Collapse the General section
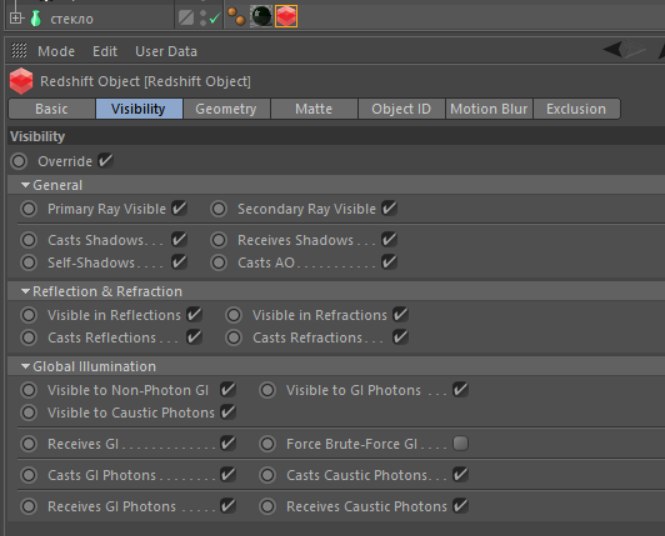This screenshot has height=536, width=665. [25, 185]
